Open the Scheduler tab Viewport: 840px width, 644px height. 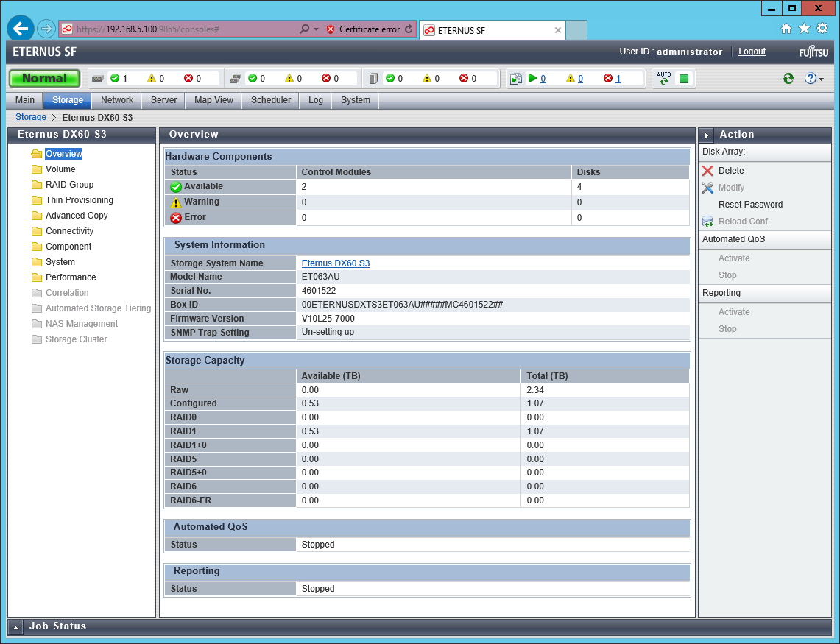point(270,100)
